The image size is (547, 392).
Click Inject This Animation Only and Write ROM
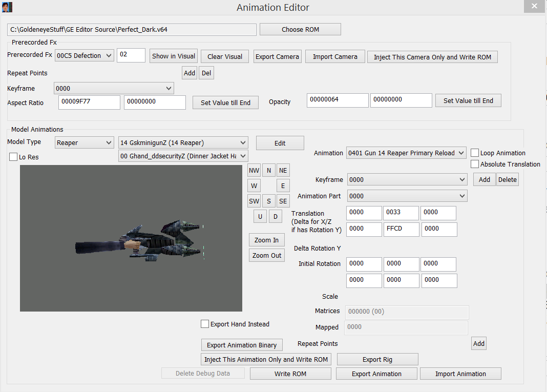click(266, 359)
